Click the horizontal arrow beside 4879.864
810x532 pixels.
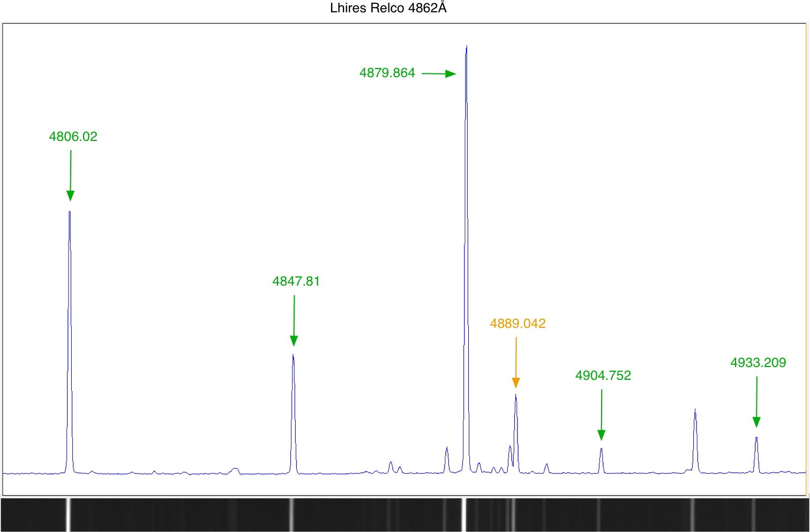[439, 73]
